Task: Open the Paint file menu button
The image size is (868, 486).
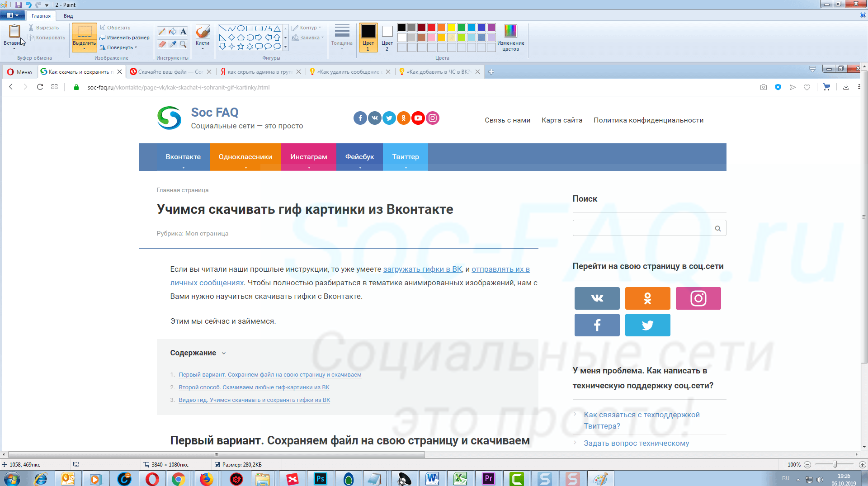Action: pyautogui.click(x=13, y=15)
